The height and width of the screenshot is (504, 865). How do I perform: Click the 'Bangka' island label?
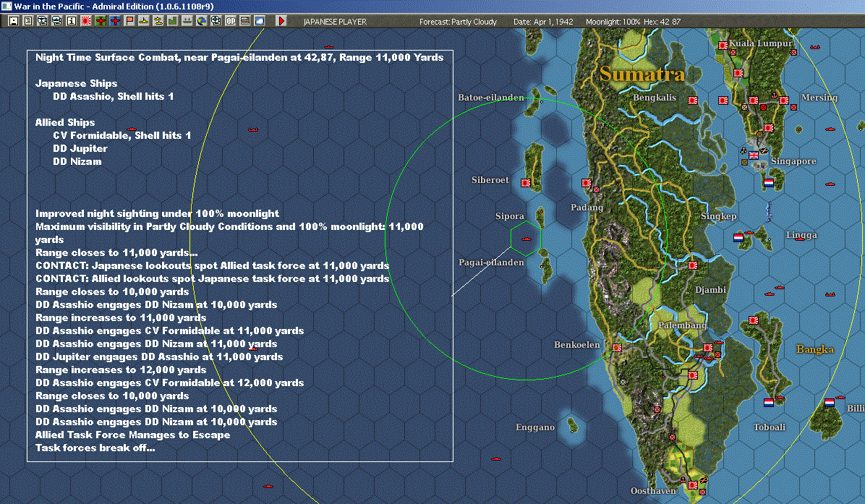click(815, 349)
